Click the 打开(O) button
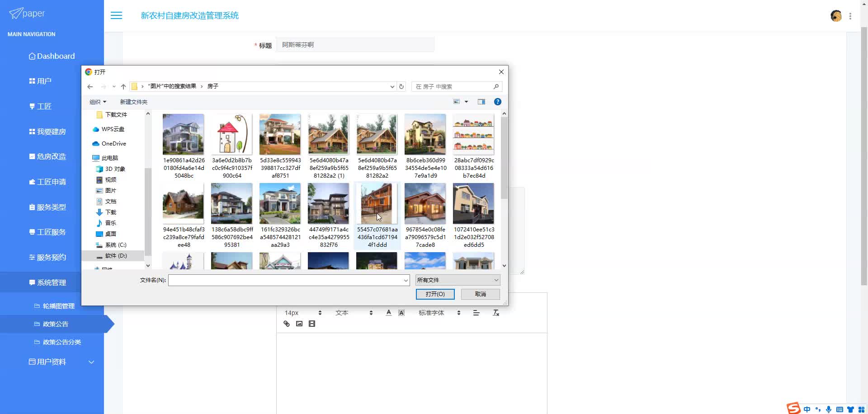Screen dimensions: 868x414 [x=435, y=294]
